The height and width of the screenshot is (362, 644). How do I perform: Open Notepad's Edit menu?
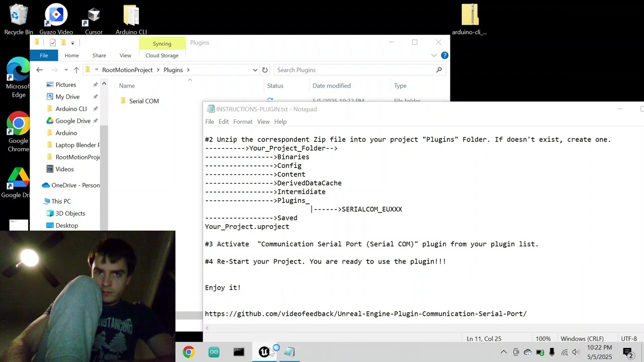click(223, 122)
